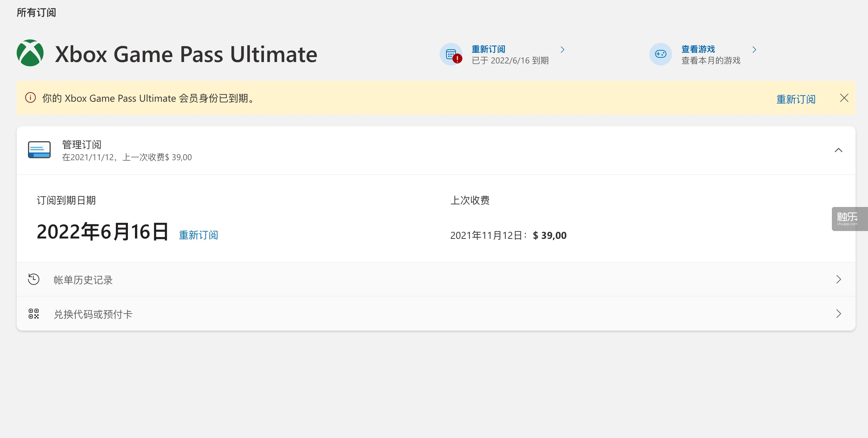868x438 pixels.
Task: Click the 所有订阅 heading
Action: point(36,12)
